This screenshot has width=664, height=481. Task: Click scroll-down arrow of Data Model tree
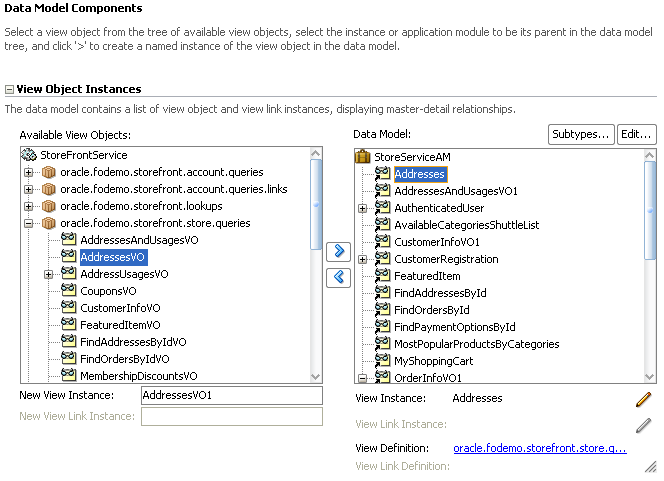pyautogui.click(x=650, y=376)
